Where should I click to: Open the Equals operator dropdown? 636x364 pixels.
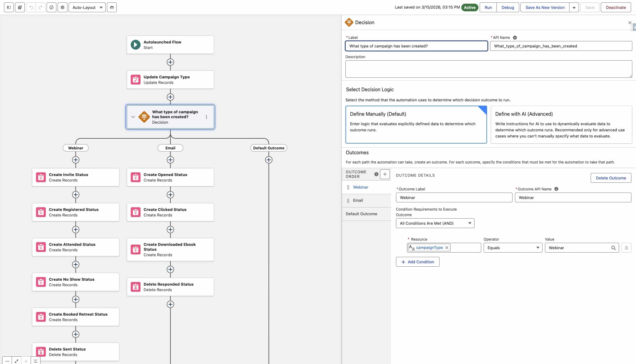[x=512, y=248]
